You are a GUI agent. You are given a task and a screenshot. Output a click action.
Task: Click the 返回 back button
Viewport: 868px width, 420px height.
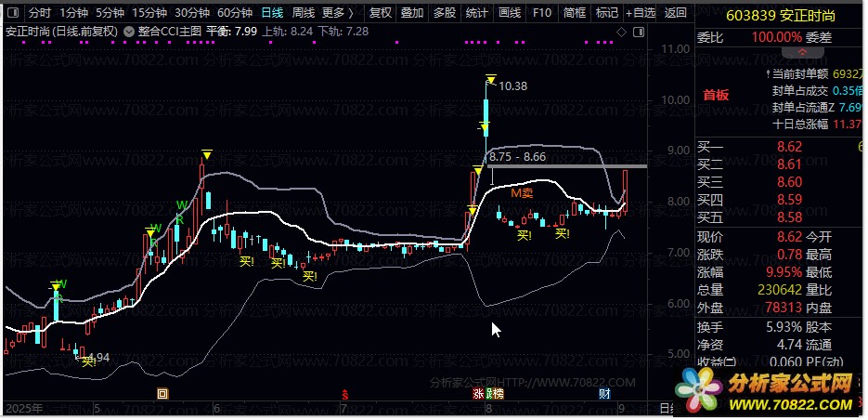coord(675,12)
